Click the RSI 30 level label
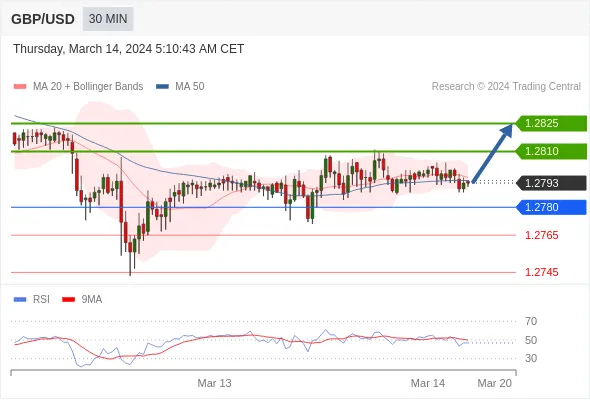Screen dimensions: 590x400 (531, 358)
